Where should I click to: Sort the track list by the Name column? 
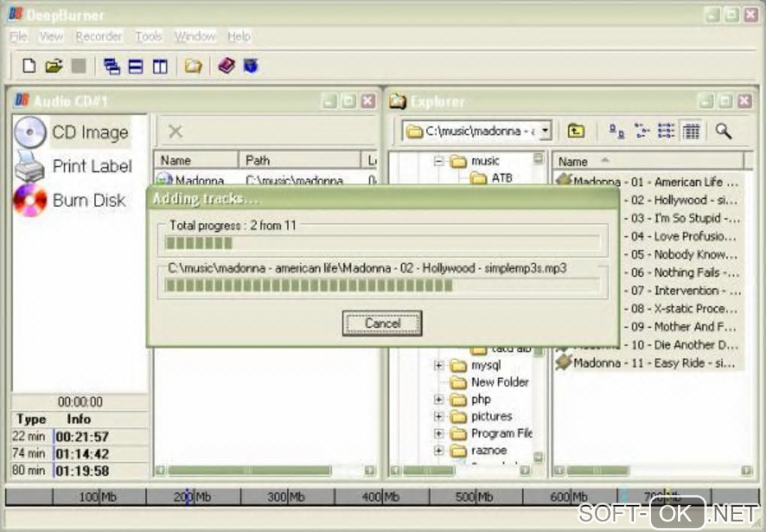(x=197, y=160)
